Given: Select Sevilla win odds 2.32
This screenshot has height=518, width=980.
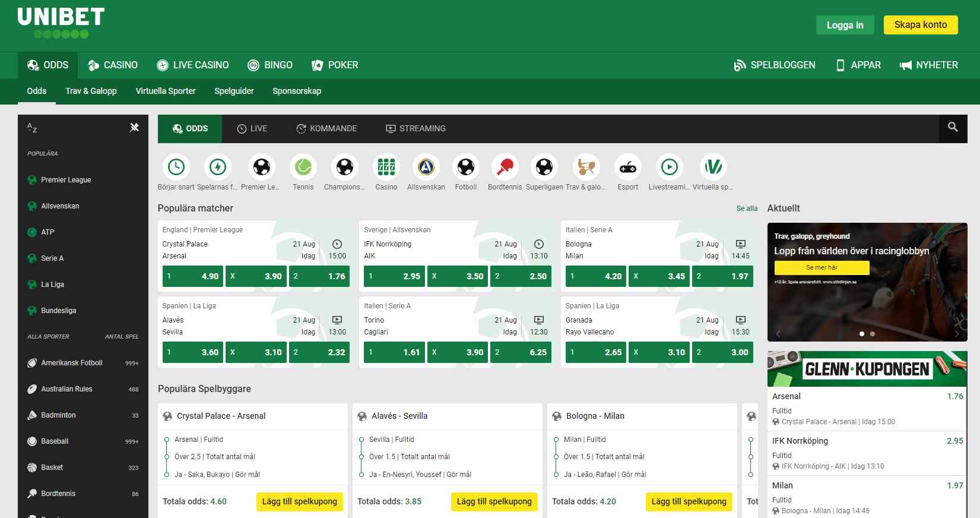Looking at the screenshot, I should (319, 352).
